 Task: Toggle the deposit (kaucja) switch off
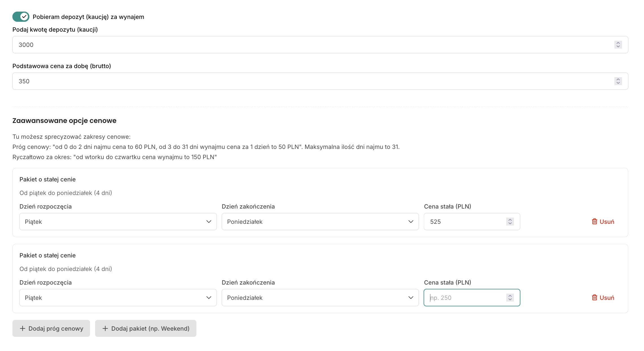point(21,17)
